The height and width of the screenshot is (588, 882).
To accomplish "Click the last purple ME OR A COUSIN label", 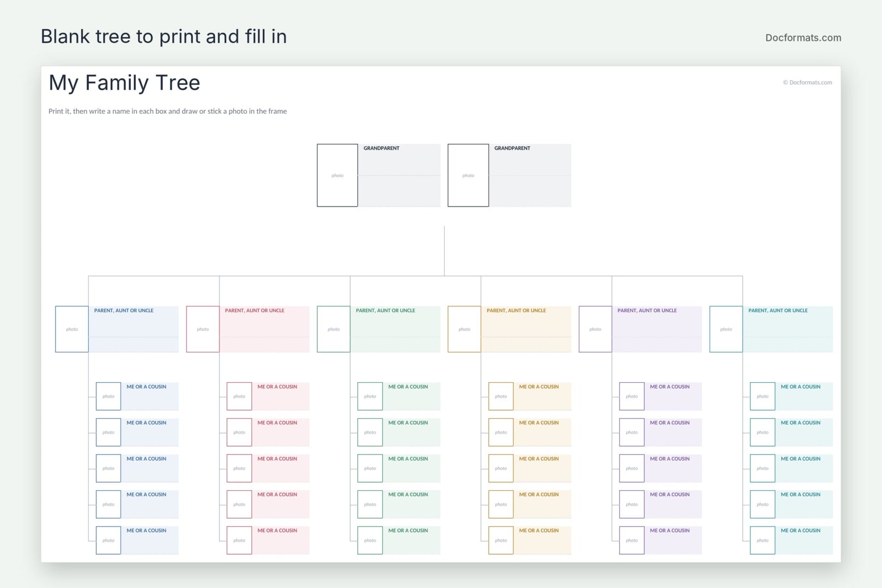I will [670, 531].
